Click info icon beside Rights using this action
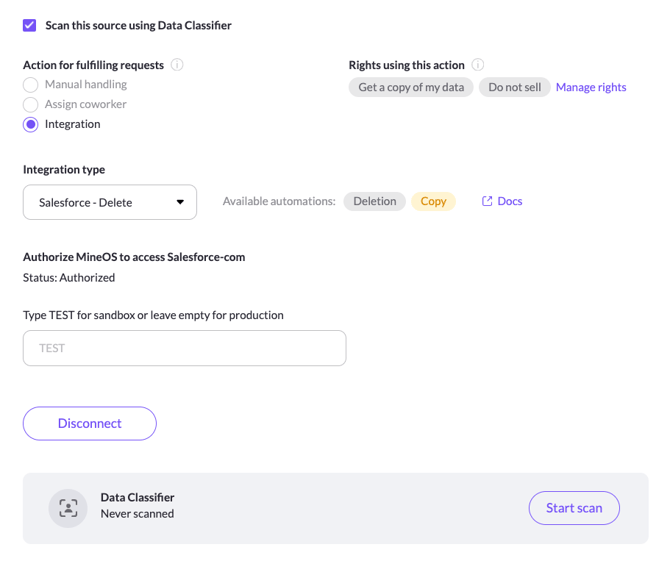The image size is (670, 561). point(478,65)
